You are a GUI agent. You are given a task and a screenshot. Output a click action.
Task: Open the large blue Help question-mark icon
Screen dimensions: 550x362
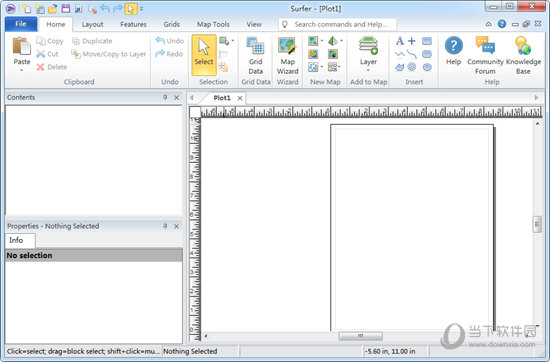pos(454,45)
